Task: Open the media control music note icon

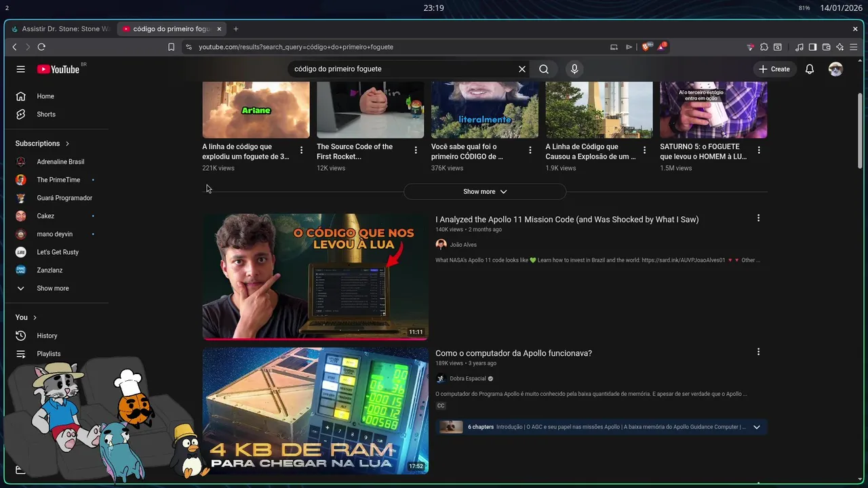Action: tap(800, 47)
